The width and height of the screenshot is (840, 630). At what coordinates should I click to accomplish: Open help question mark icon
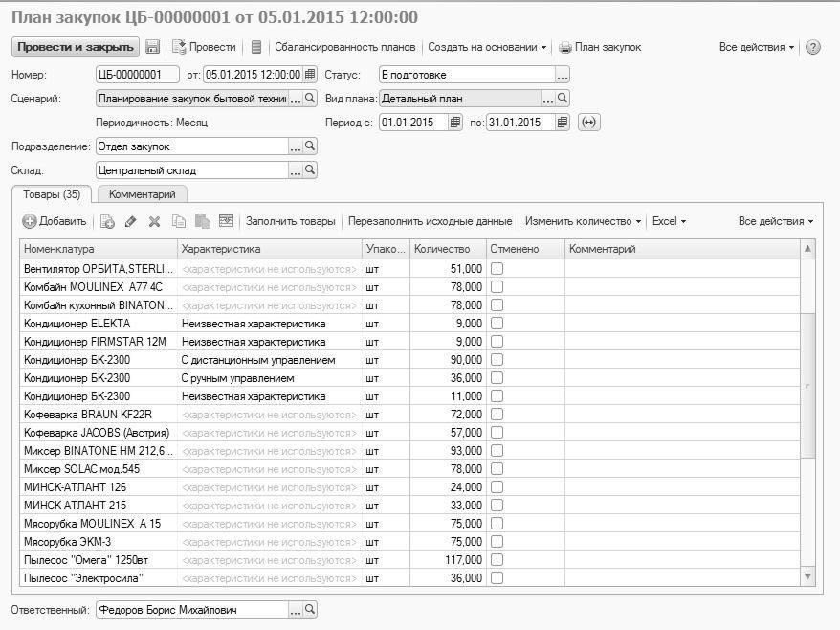tap(812, 47)
